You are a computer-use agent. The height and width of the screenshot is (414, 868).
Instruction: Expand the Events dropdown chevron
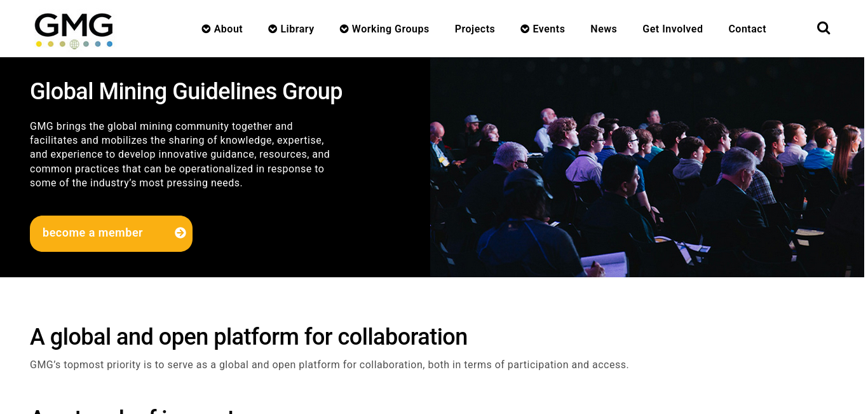tap(525, 29)
